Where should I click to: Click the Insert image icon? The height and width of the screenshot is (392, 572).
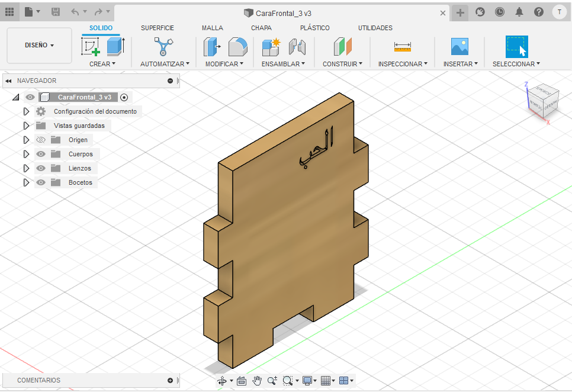459,47
